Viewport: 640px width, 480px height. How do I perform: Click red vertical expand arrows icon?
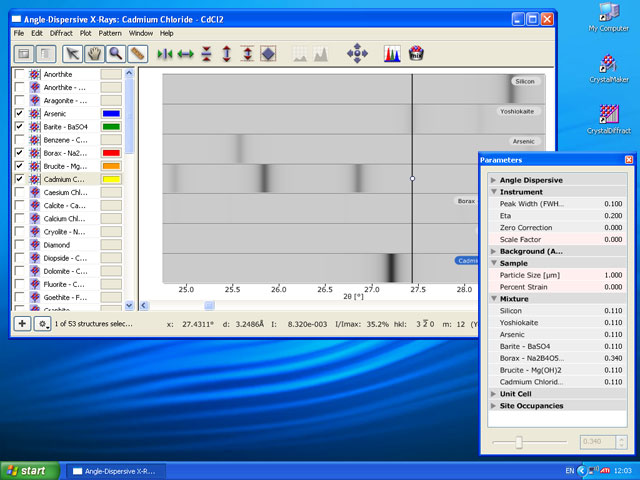coord(227,54)
